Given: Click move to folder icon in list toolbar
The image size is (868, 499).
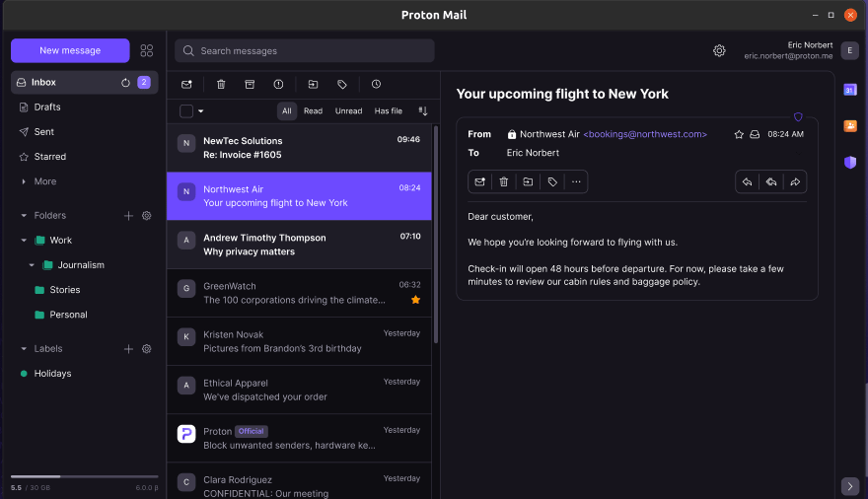Looking at the screenshot, I should pyautogui.click(x=313, y=84).
